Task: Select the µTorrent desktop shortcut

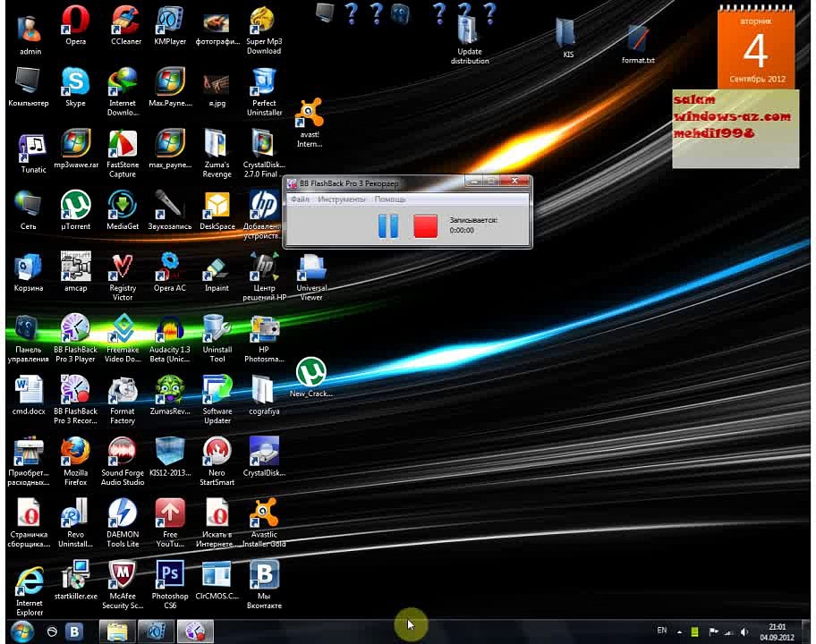Action: [75, 210]
